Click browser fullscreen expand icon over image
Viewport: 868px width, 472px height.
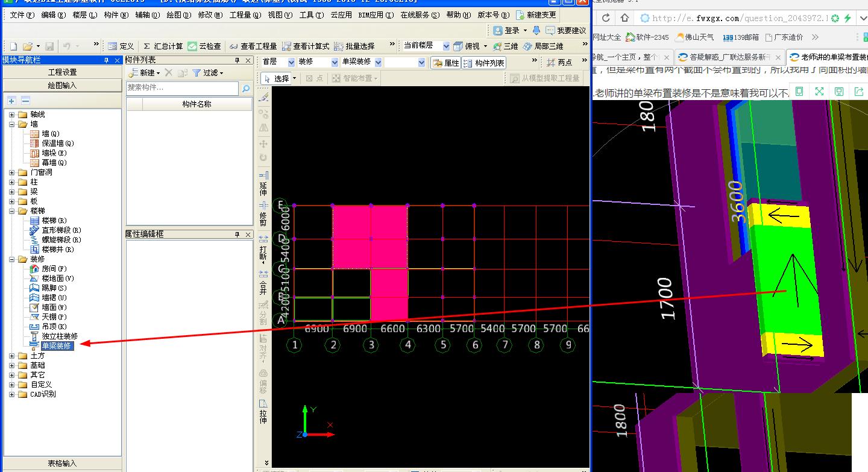[819, 92]
